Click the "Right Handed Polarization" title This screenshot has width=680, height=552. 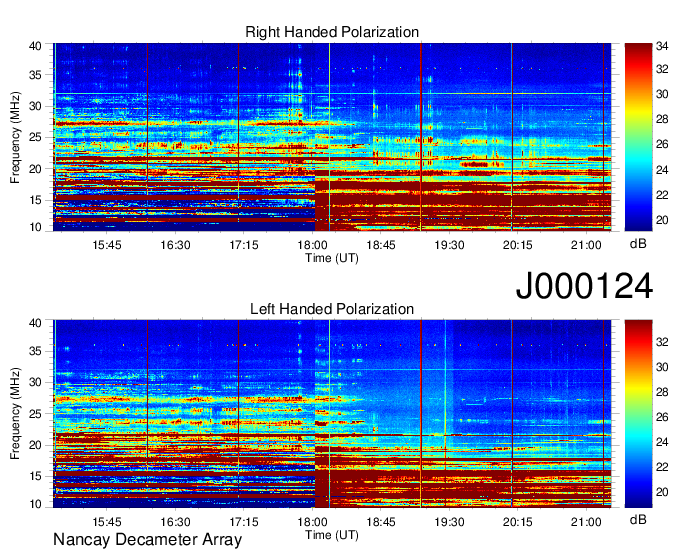coord(332,32)
